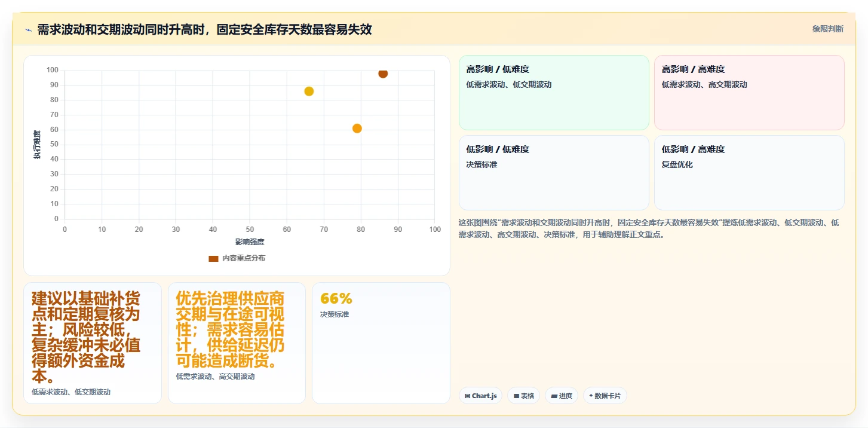Click the lightning icon before the title
Screen dimensions: 868x428
click(x=29, y=30)
